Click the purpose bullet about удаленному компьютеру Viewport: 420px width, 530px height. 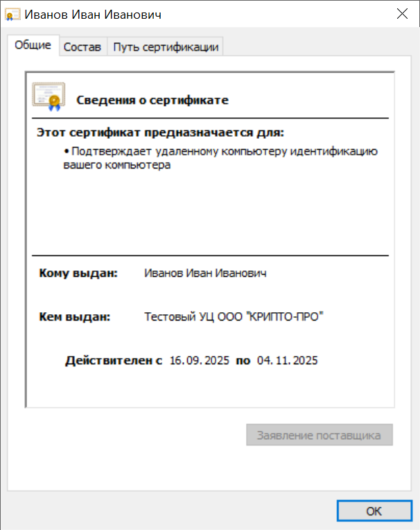click(220, 158)
